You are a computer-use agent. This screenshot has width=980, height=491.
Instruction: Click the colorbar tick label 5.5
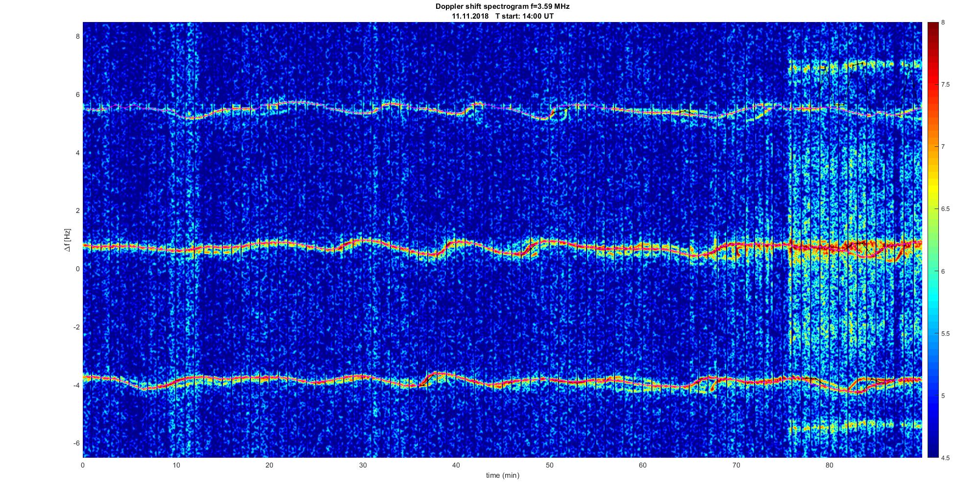click(946, 333)
